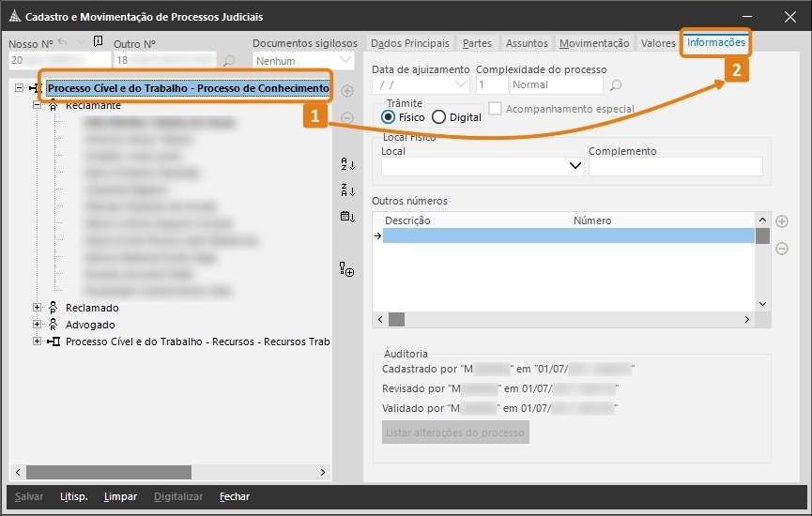Sort tree items by date
Image resolution: width=812 pixels, height=516 pixels.
[347, 217]
